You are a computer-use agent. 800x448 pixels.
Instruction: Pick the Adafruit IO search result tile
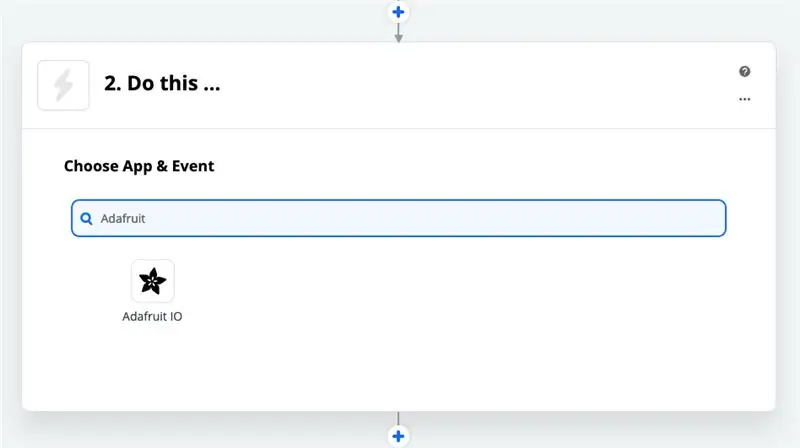click(152, 291)
